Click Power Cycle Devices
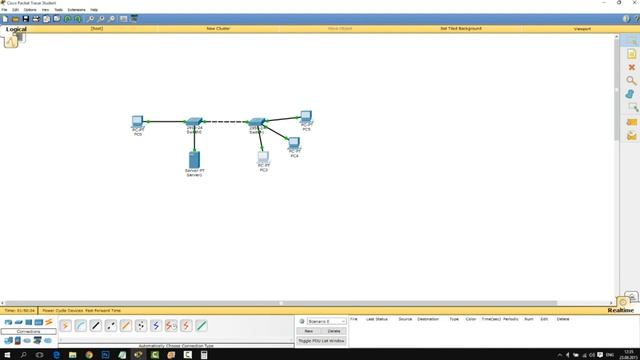Viewport: 640px width, 360px height. [x=62, y=311]
